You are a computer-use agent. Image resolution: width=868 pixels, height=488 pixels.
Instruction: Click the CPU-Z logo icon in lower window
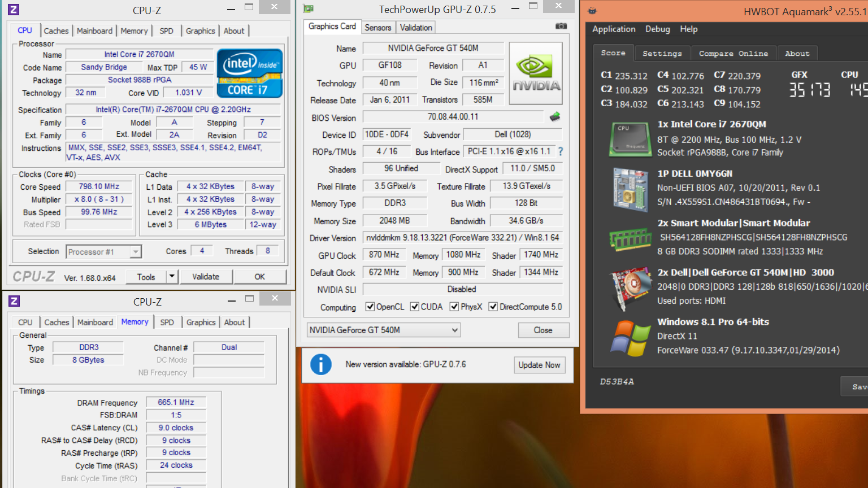14,301
